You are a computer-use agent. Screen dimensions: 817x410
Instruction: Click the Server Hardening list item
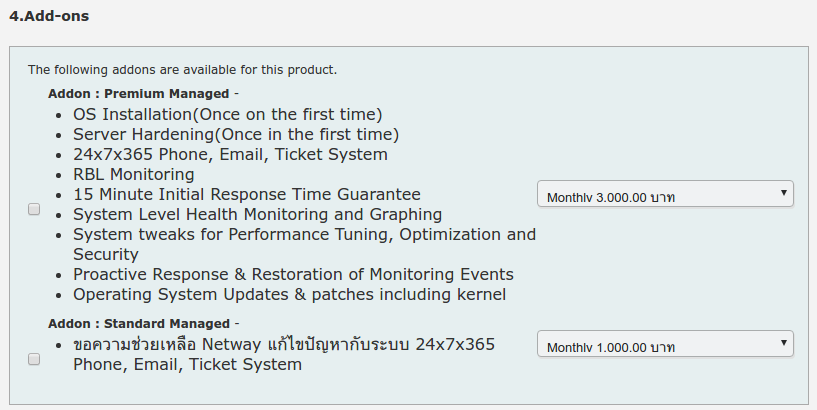tap(236, 135)
